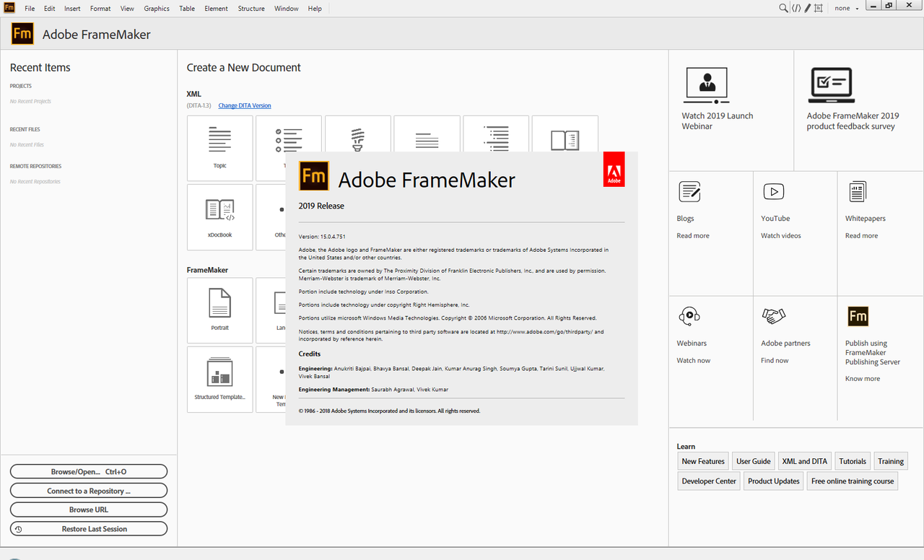Click Read more under Blogs
Screen dimensions: 924x560
693,236
